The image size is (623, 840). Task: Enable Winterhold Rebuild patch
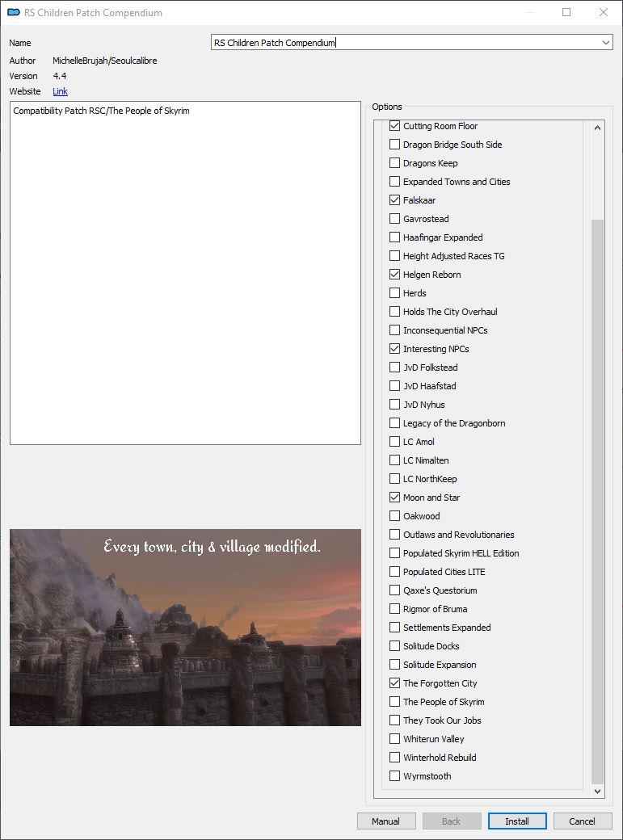pyautogui.click(x=394, y=758)
